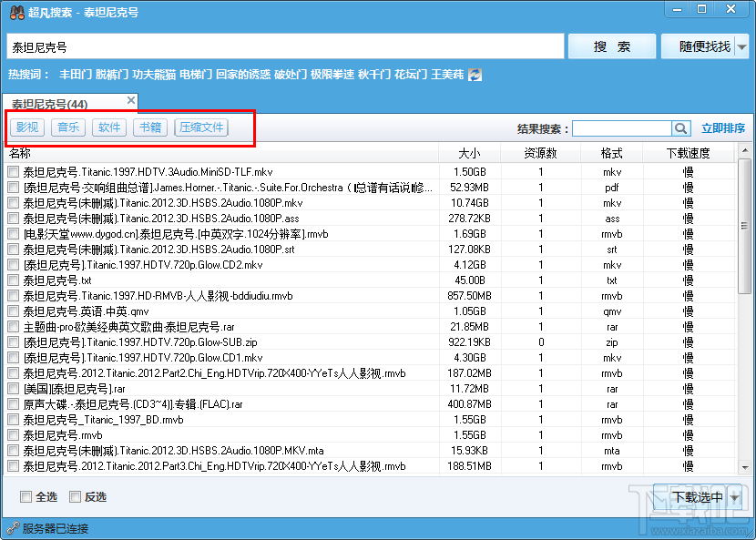Click hot word 功夫熊猫
Screen dimensions: 756x540
(x=154, y=75)
